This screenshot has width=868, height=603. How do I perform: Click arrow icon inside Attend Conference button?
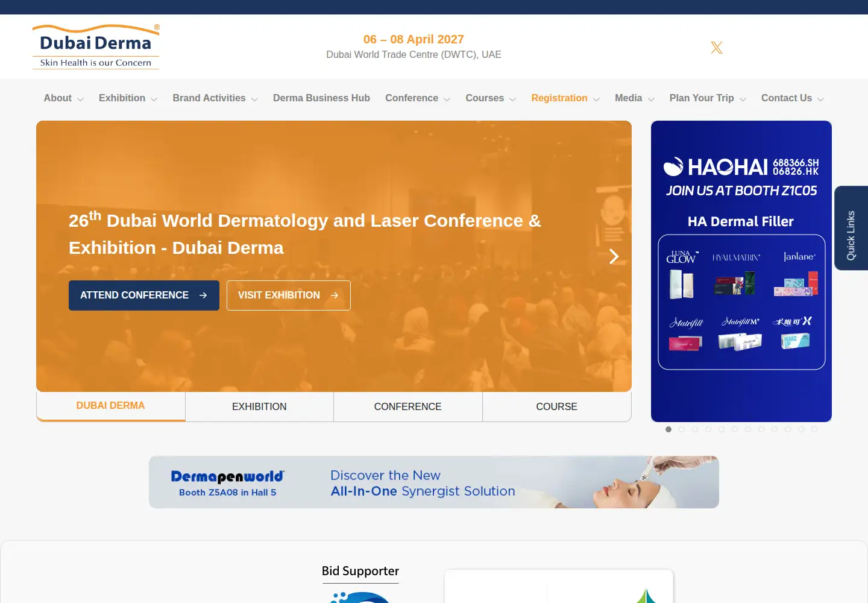(203, 295)
